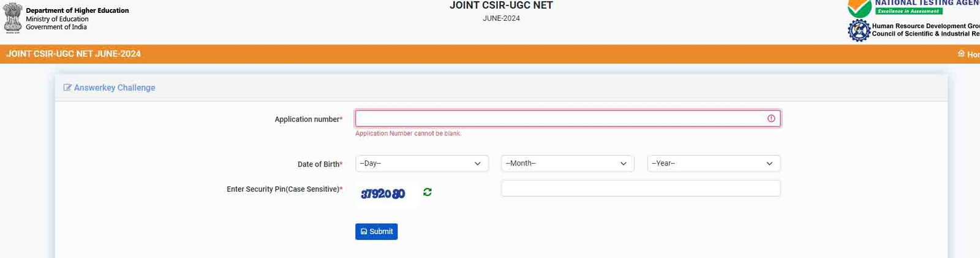Open the Day dropdown
This screenshot has height=258, width=980.
[x=421, y=164]
